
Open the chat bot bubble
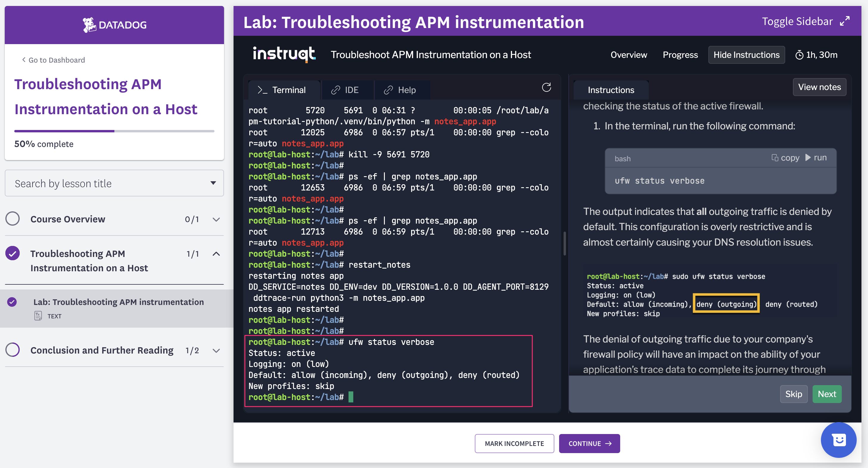click(x=838, y=440)
